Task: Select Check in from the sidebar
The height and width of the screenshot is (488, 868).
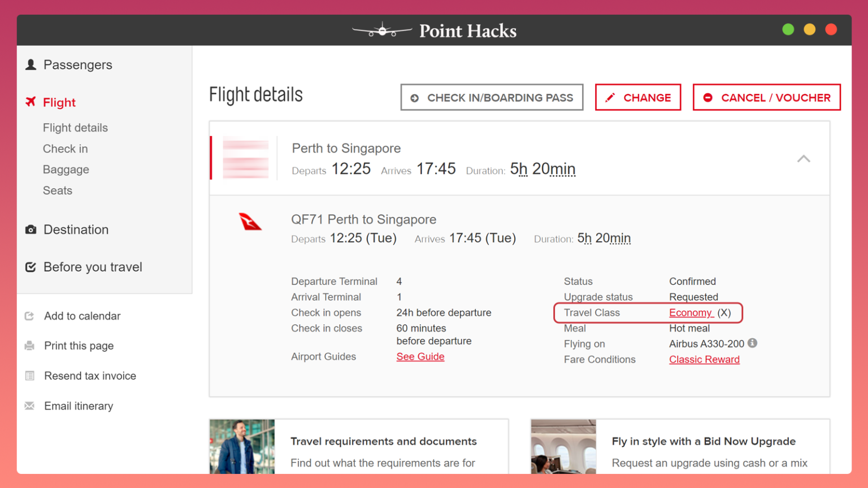Action: [x=65, y=149]
